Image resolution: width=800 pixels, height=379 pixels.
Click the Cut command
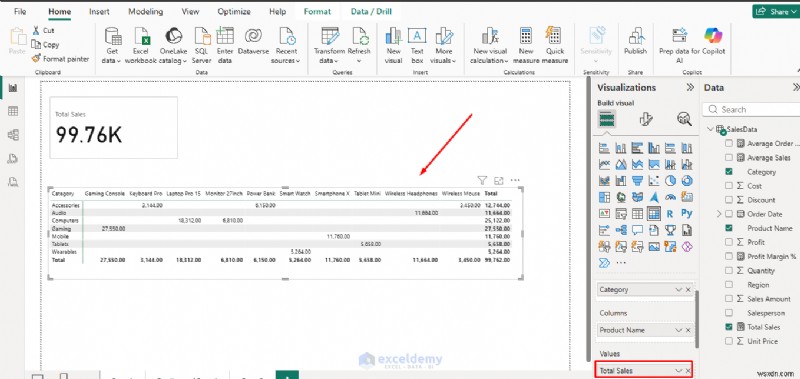pos(43,31)
